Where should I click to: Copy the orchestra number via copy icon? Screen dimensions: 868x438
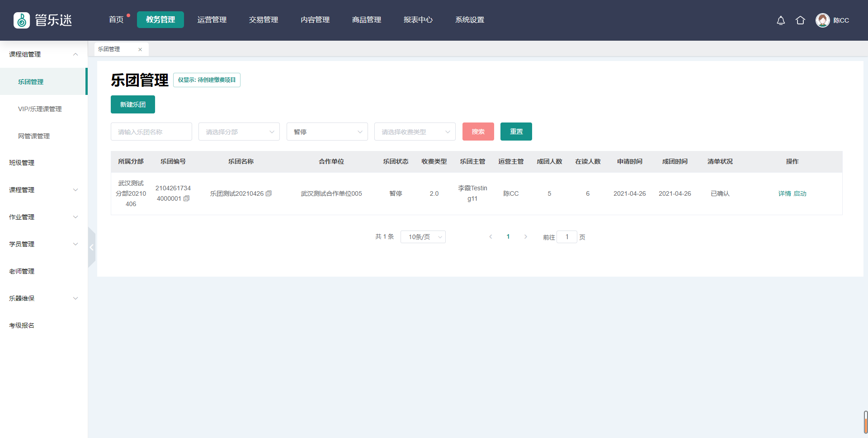pos(186,198)
